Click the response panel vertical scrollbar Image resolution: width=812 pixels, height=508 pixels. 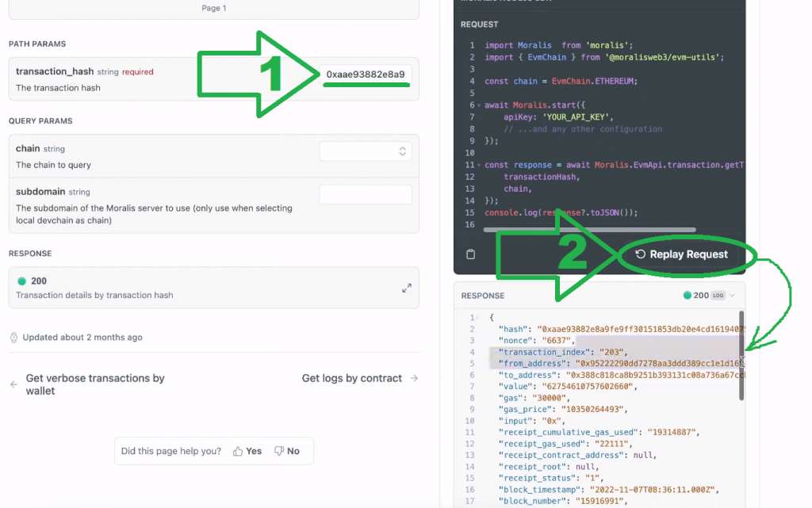[x=741, y=356]
